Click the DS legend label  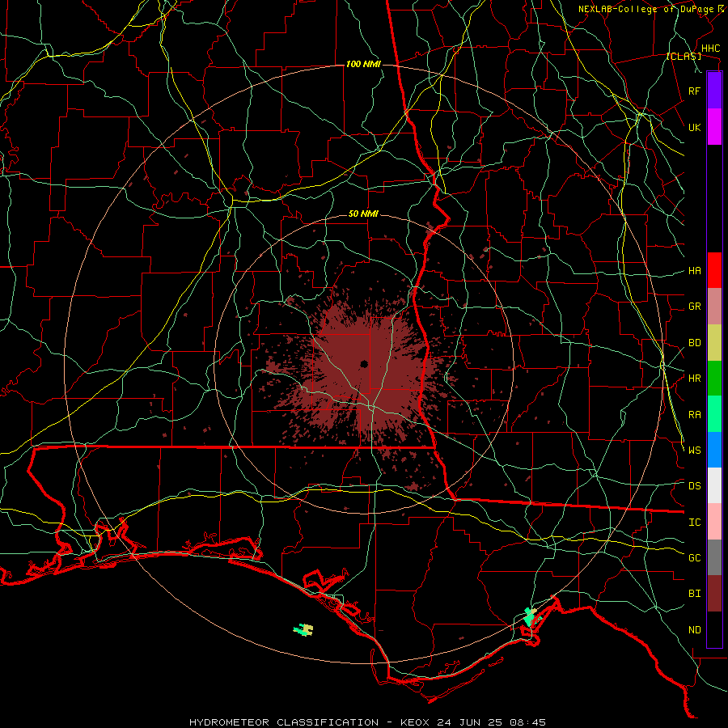click(694, 485)
